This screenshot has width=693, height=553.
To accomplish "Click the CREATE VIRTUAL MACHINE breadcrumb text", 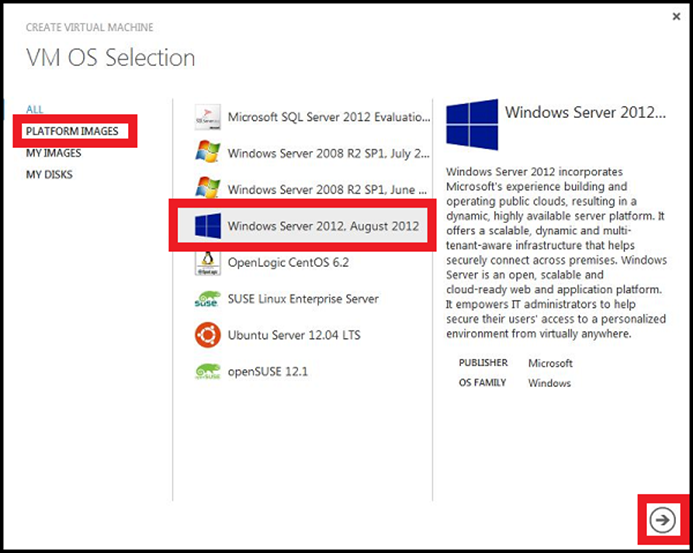I will pos(90,27).
